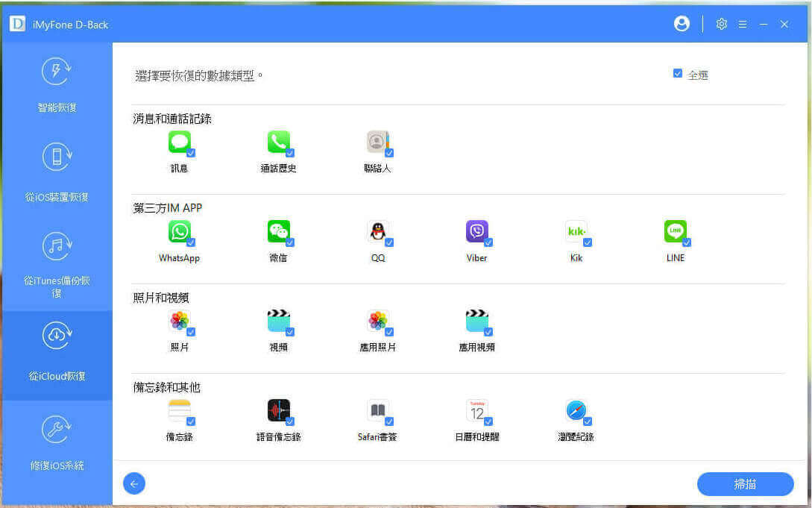Go back with the round arrow button
The height and width of the screenshot is (508, 812).
(134, 483)
